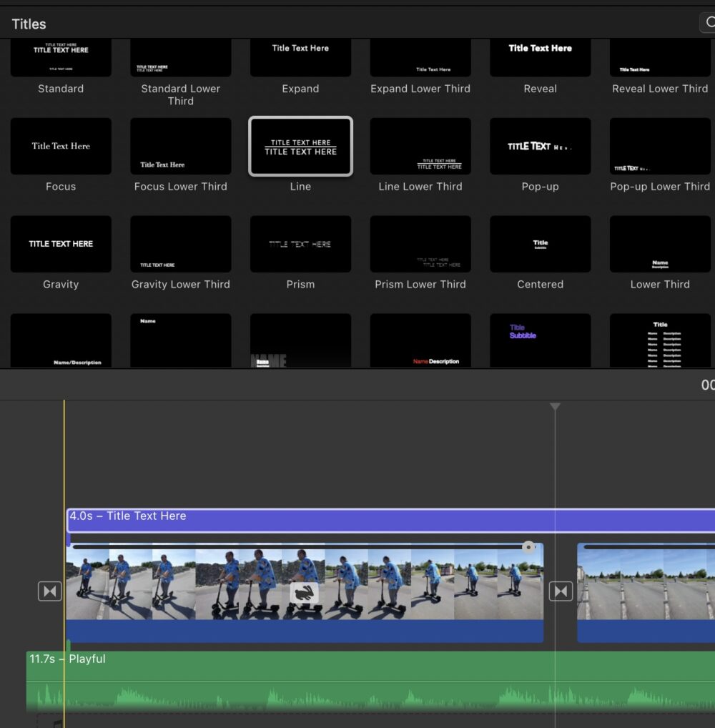Select the Expand Lower Third title style
The height and width of the screenshot is (728, 715).
point(420,57)
